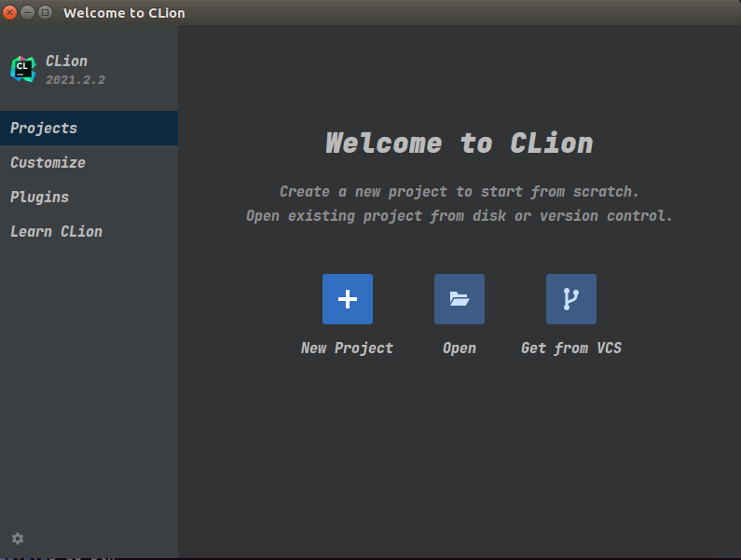Click the CLion logo icon
This screenshot has height=560, width=741.
tap(23, 69)
